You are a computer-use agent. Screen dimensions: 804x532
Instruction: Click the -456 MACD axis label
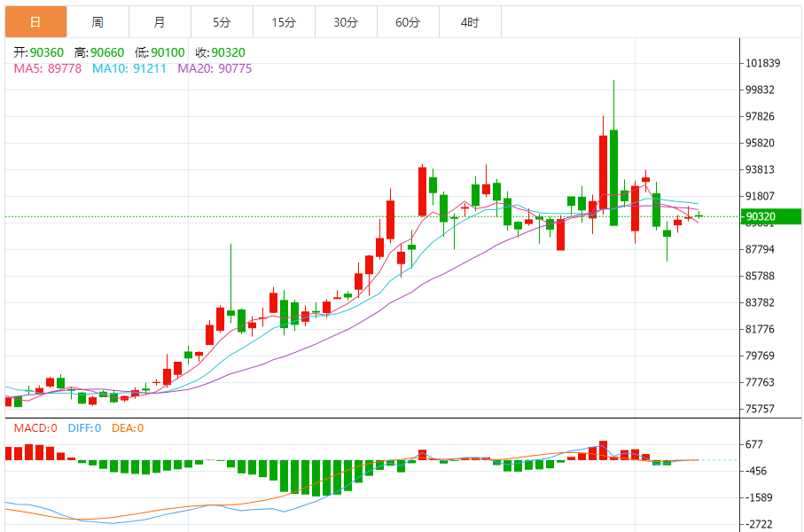[756, 471]
